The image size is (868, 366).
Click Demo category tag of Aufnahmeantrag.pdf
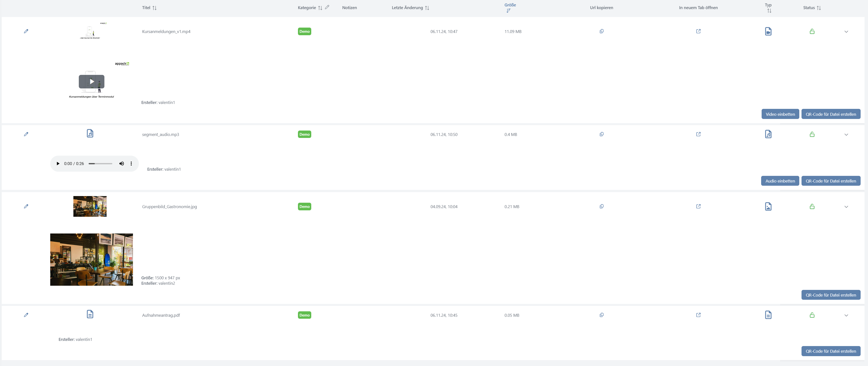coord(304,315)
